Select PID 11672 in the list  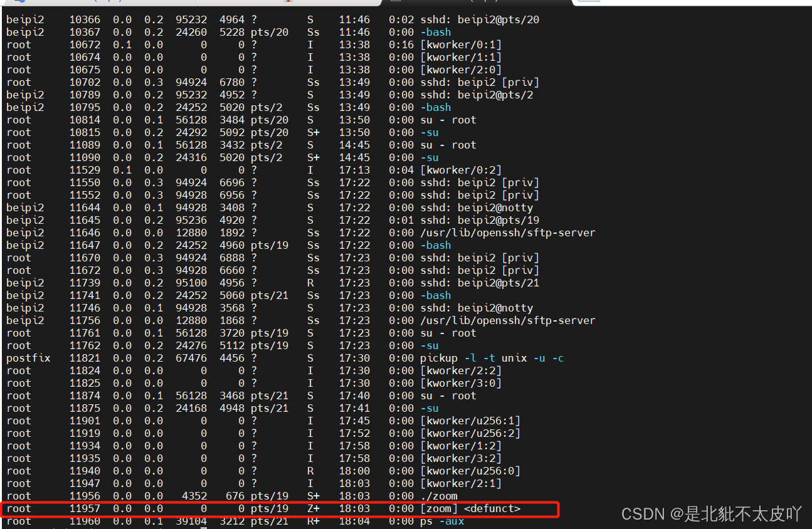85,270
